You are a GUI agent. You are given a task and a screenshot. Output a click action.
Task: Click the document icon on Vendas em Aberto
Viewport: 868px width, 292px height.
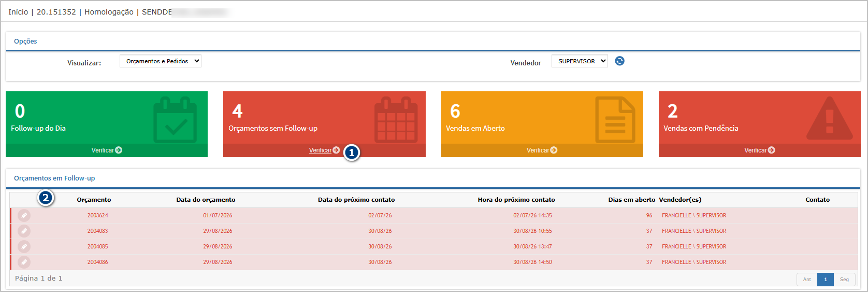[x=615, y=120]
